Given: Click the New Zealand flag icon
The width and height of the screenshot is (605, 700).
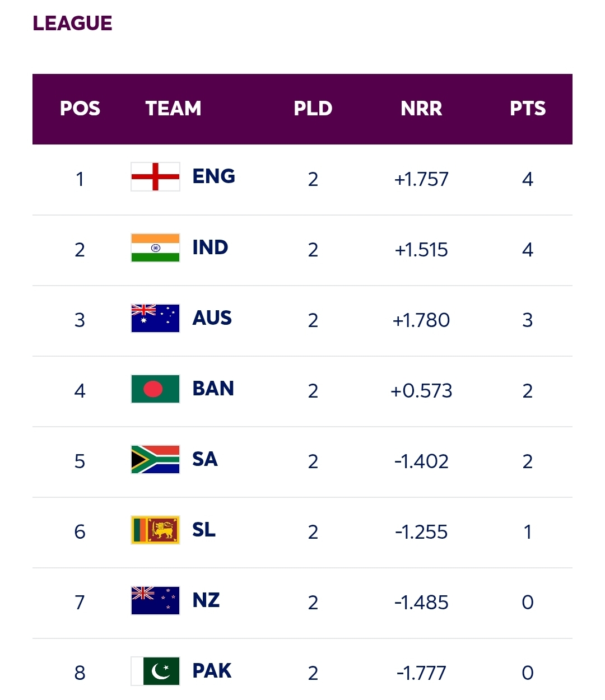Looking at the screenshot, I should coord(155,600).
